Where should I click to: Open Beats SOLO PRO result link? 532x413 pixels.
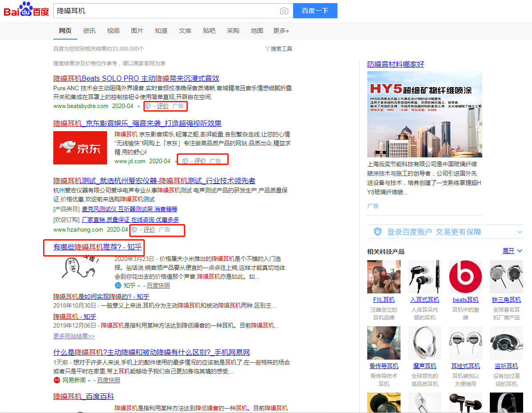136,78
